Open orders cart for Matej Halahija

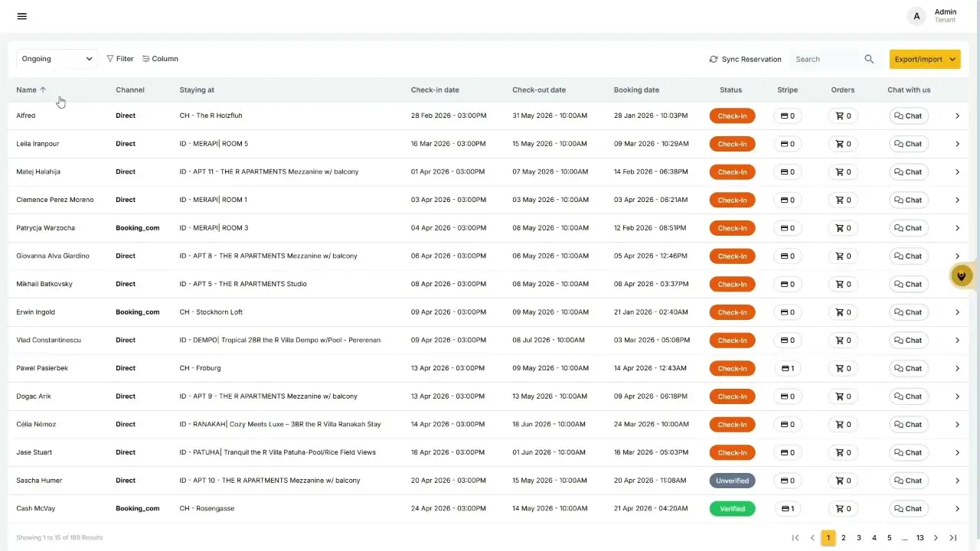click(x=843, y=172)
